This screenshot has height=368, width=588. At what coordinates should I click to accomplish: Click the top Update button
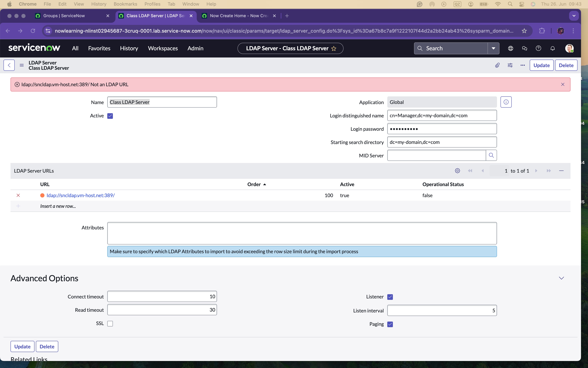pos(541,65)
